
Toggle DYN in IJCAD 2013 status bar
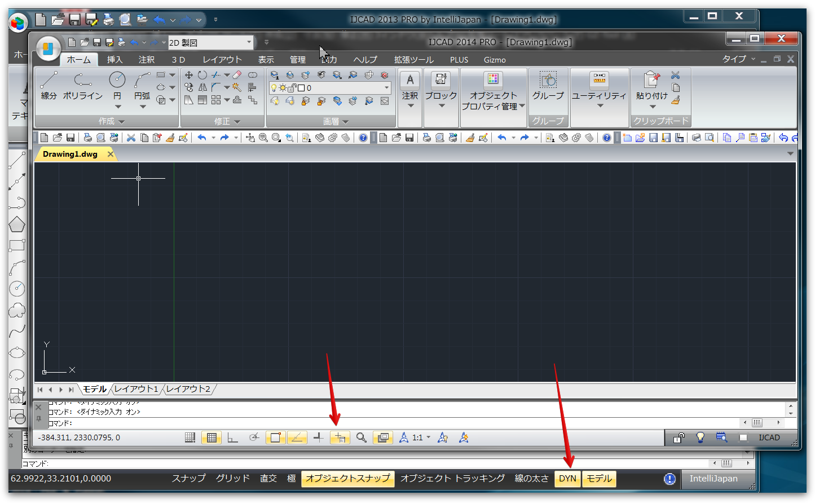(x=567, y=479)
